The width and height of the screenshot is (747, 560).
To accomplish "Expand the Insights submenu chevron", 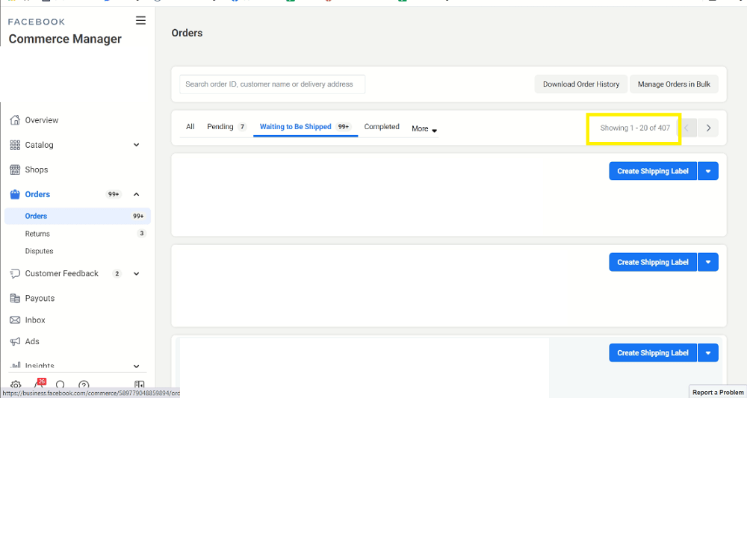I will (x=136, y=366).
